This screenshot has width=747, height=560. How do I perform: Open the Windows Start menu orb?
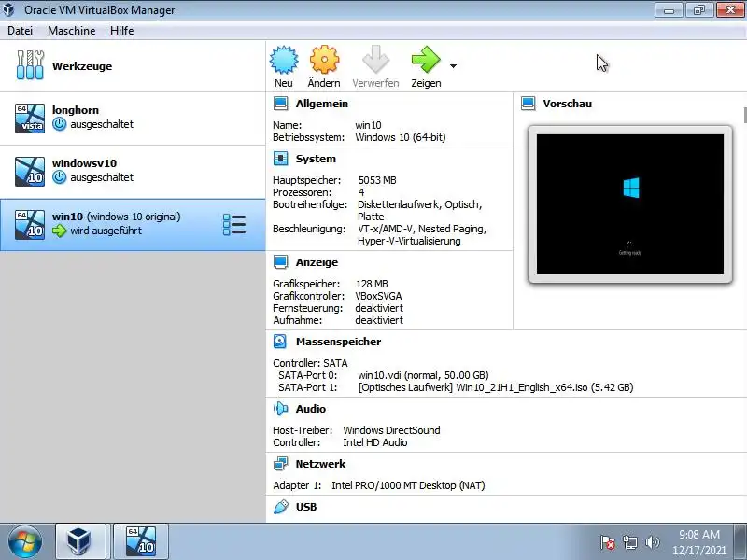[x=25, y=542]
